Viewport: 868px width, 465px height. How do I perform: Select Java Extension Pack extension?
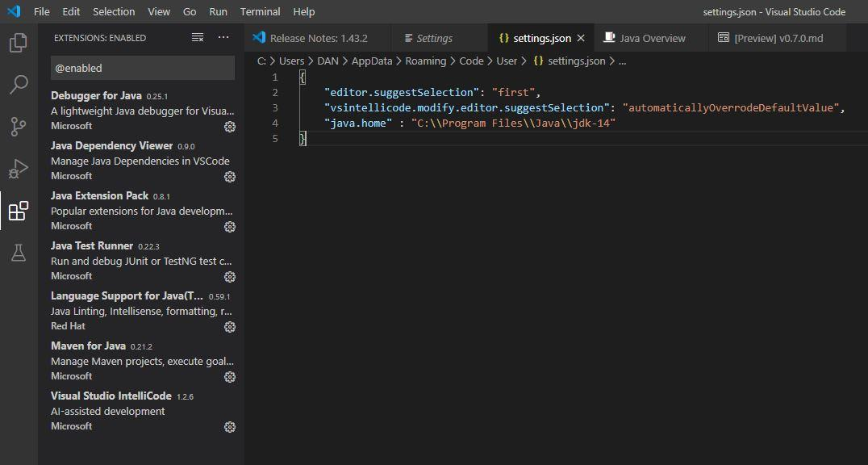142,211
